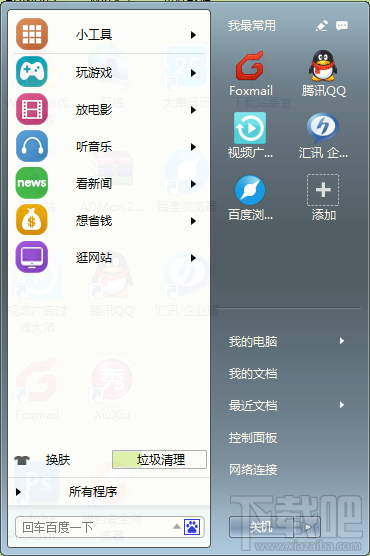Launch Foxmail from frequently used apps
370x556 pixels.
[250, 66]
